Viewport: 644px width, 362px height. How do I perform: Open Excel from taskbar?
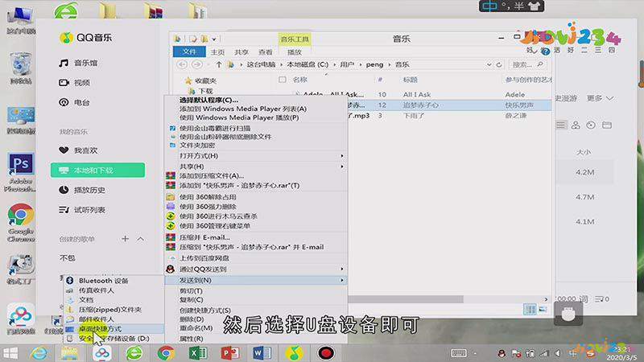tap(198, 353)
